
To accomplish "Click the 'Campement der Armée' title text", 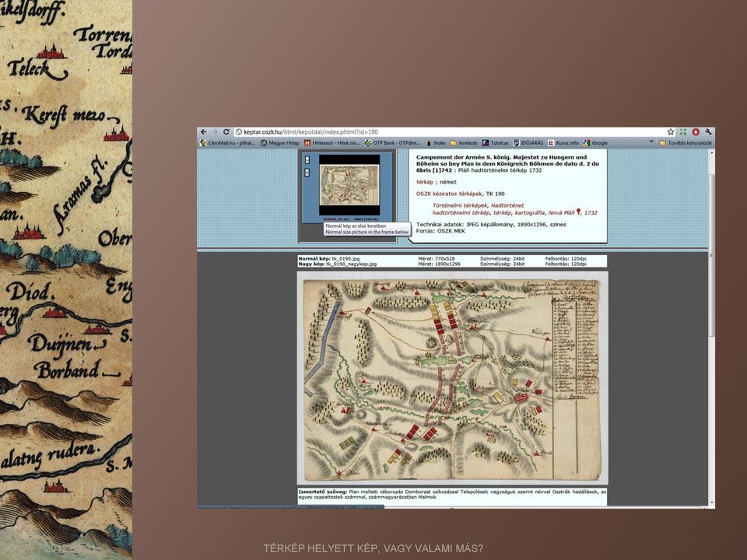I will coord(507,163).
